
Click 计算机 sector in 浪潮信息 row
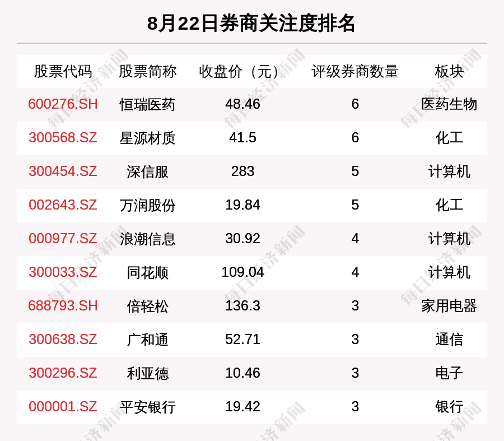click(x=449, y=239)
